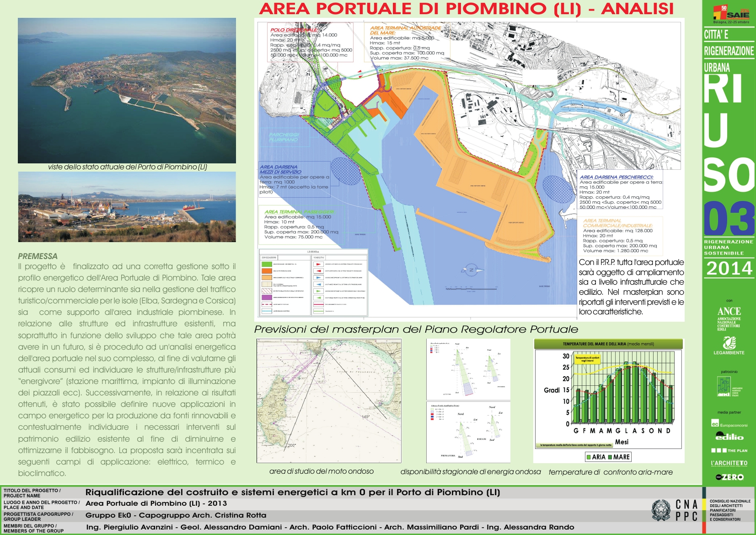
Task: Open the sea and air temperature bar chart
Action: (609, 400)
